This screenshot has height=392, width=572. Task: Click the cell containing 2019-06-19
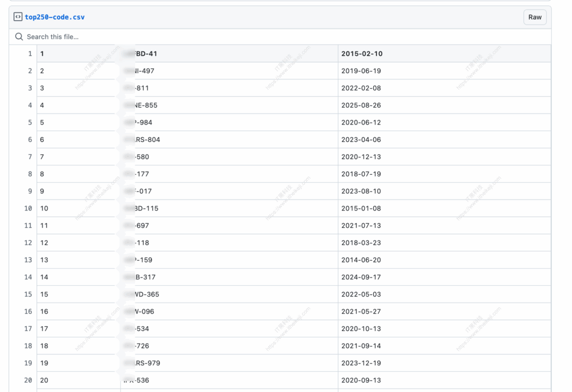click(x=360, y=71)
